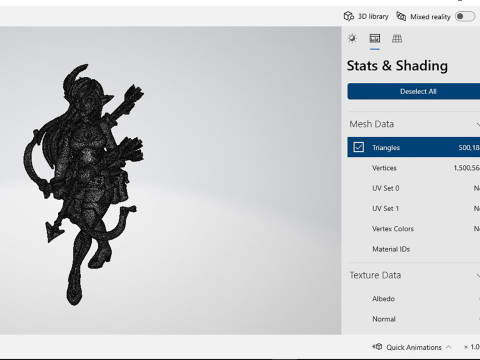Open the 3D library
The image size is (480, 360).
click(366, 16)
